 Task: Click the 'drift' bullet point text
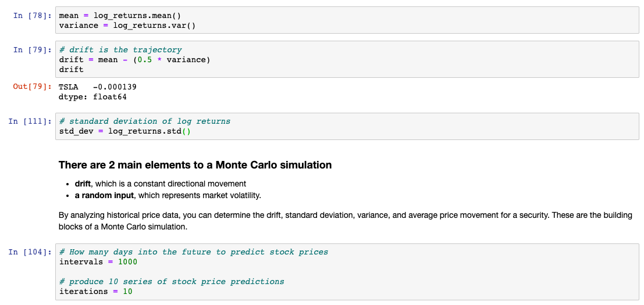point(161,184)
